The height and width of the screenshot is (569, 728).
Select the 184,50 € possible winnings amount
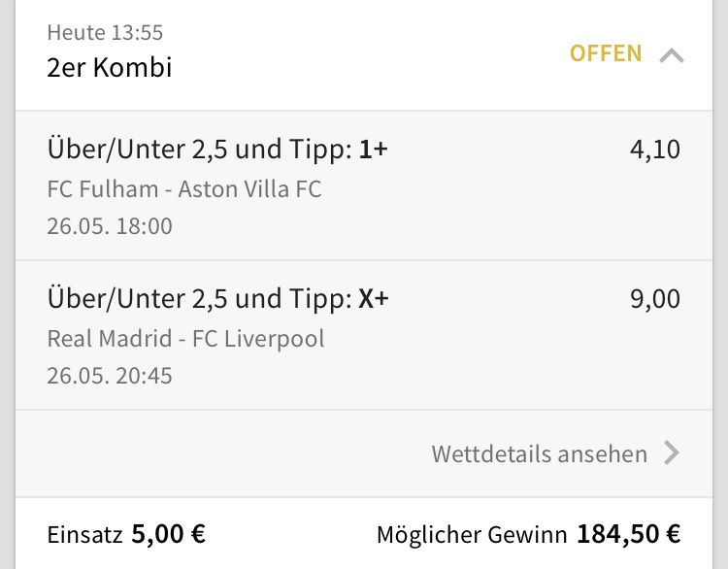(x=628, y=534)
